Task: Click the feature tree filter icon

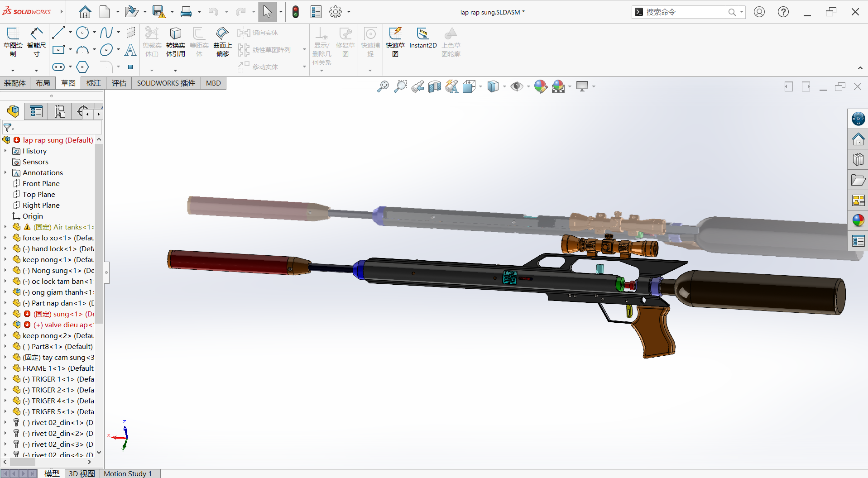Action: tap(8, 128)
